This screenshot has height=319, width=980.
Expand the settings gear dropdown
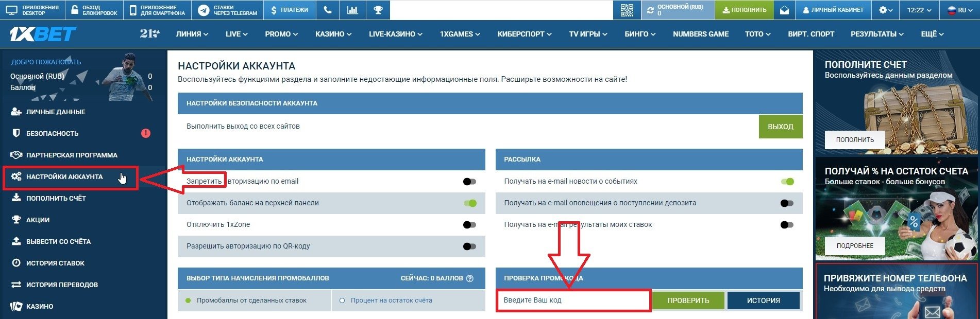886,10
